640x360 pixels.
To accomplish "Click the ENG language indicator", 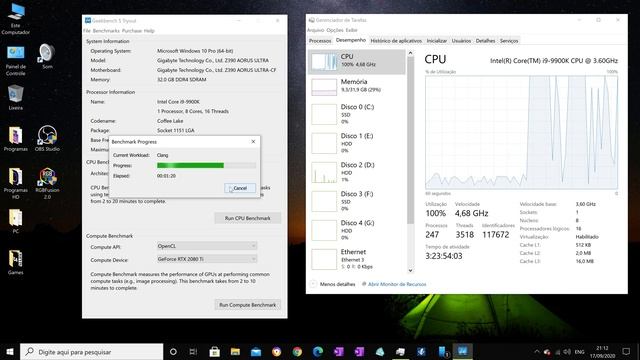I will point(579,351).
